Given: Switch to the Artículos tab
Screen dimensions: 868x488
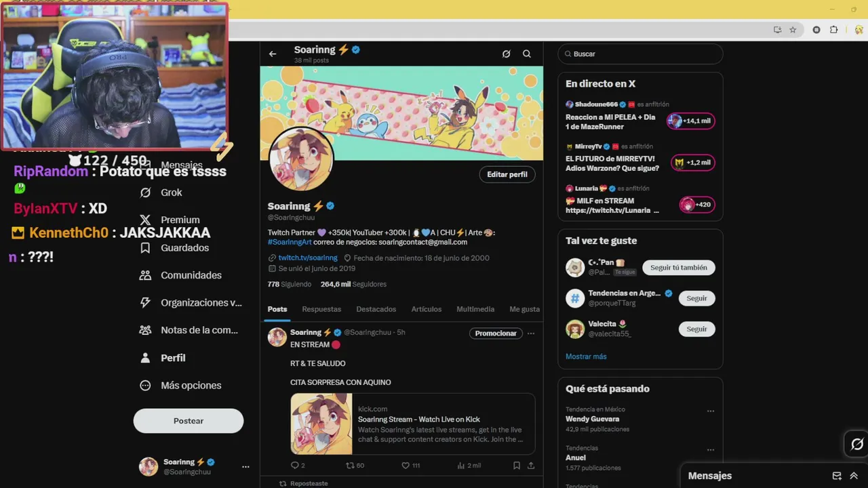Looking at the screenshot, I should click(x=427, y=309).
